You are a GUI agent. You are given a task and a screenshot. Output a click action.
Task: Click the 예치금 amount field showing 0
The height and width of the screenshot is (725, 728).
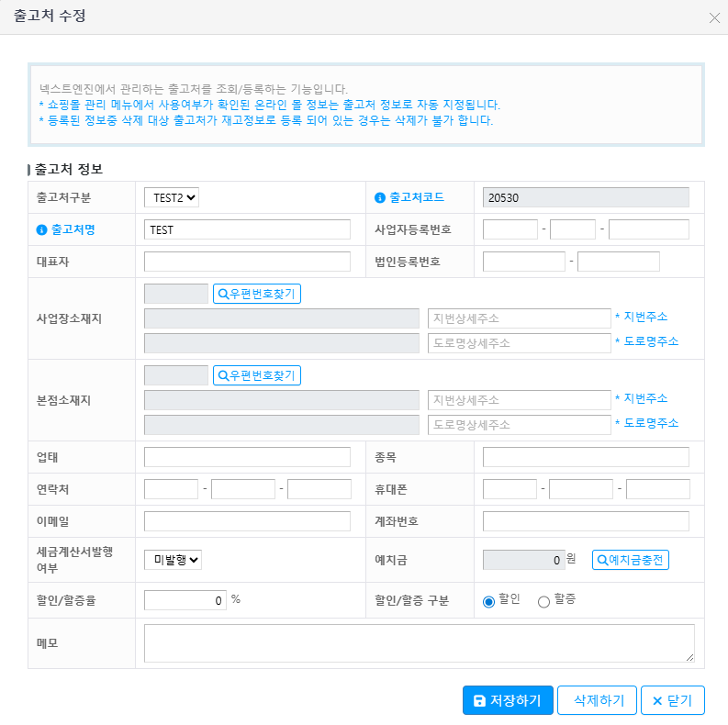(x=523, y=560)
